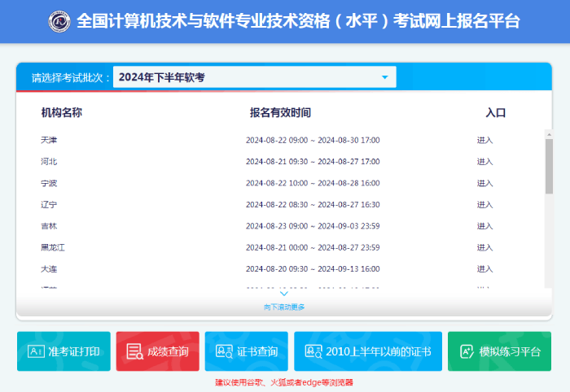Screen dimensions: 570x392
Task: Click 进入 link for 黑龙江
Action: 484,247
